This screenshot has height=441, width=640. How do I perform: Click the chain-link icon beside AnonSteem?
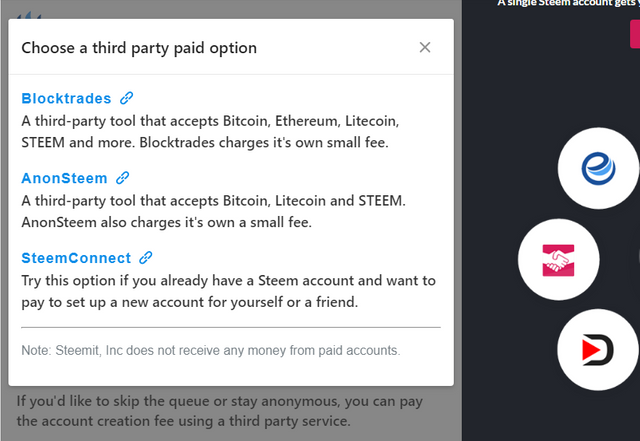tap(123, 178)
